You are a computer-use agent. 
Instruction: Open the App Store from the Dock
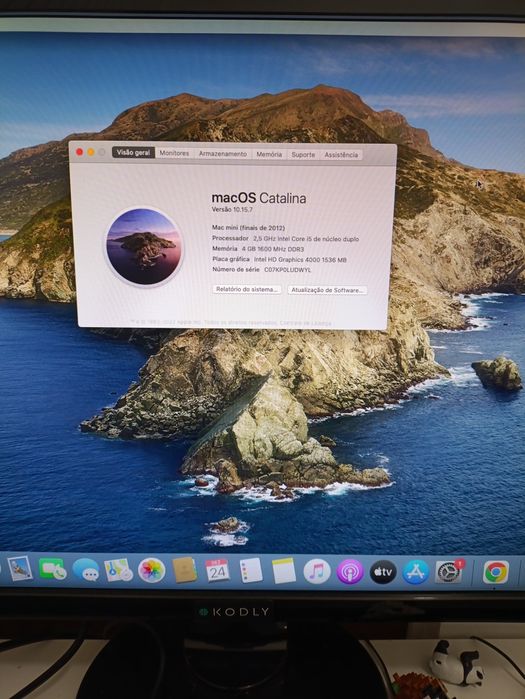(415, 572)
